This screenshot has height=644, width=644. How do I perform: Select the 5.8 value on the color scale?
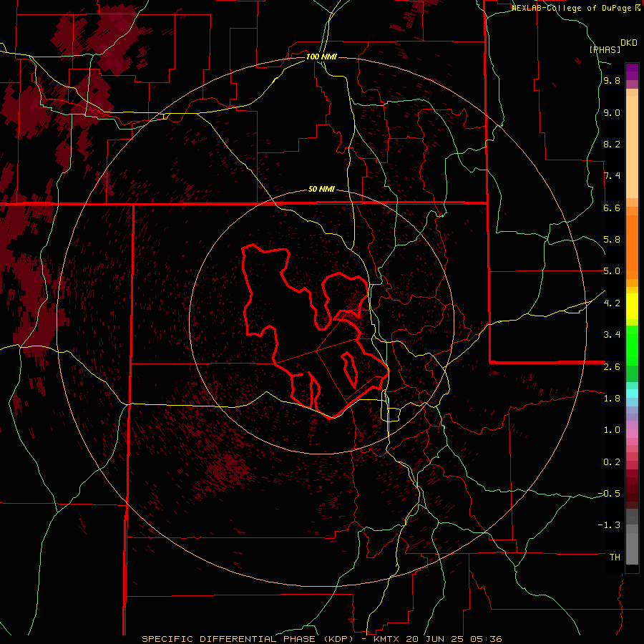612,239
